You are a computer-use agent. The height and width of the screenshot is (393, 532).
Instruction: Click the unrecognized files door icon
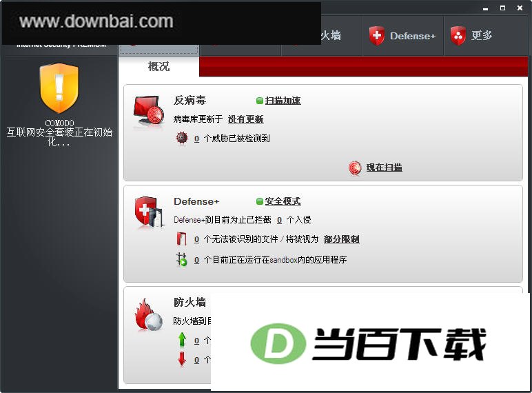tap(182, 239)
